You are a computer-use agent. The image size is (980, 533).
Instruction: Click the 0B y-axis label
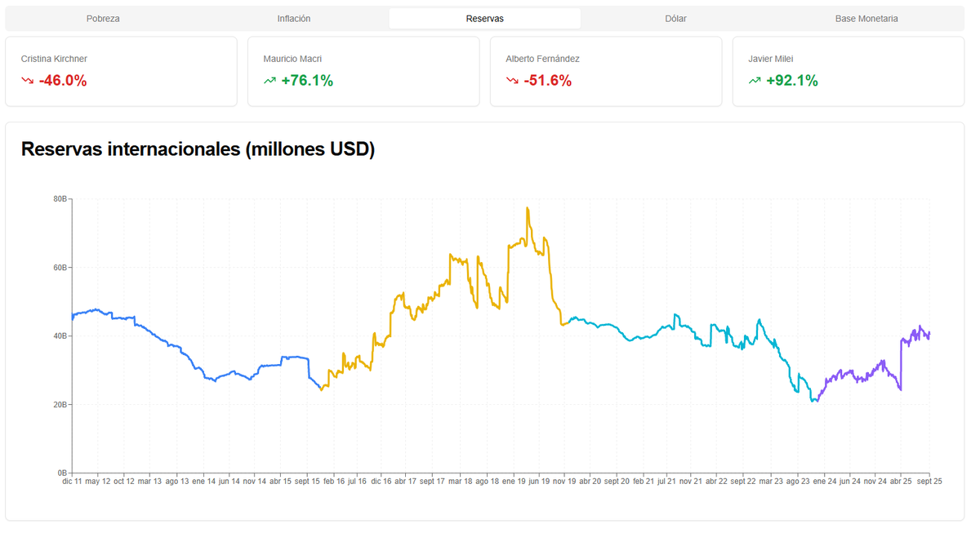[62, 473]
